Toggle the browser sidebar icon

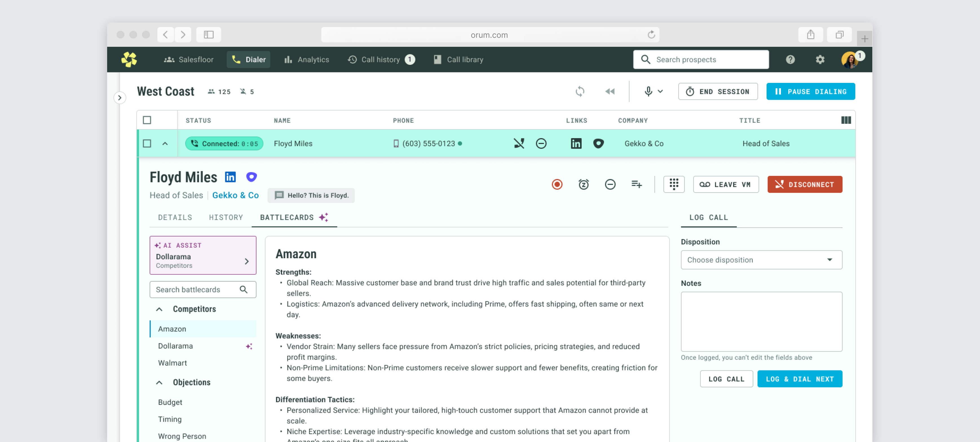(208, 35)
